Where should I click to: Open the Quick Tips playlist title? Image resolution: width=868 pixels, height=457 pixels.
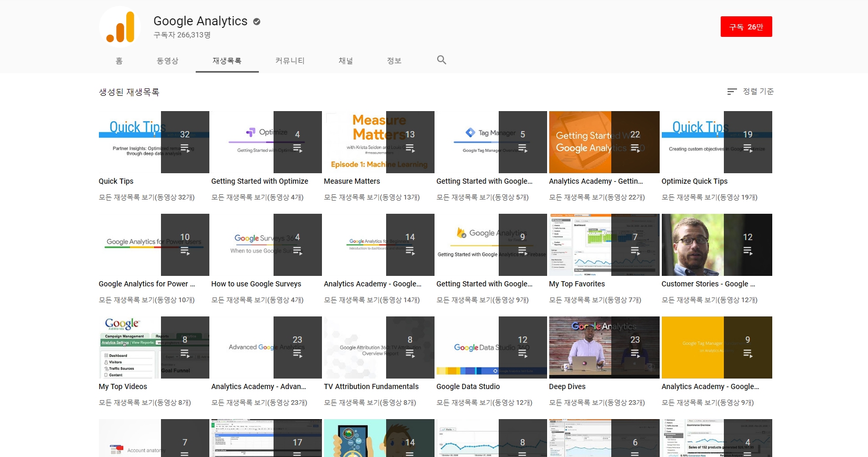click(116, 181)
